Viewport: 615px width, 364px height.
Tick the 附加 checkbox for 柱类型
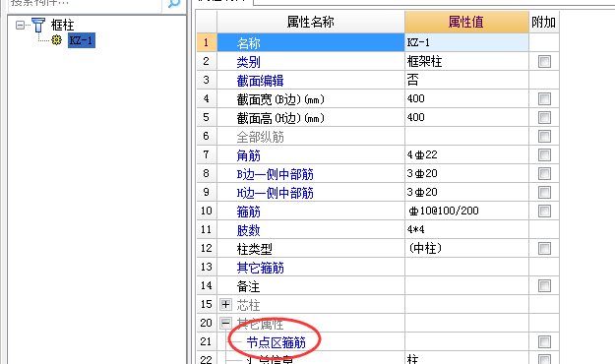pyautogui.click(x=544, y=248)
